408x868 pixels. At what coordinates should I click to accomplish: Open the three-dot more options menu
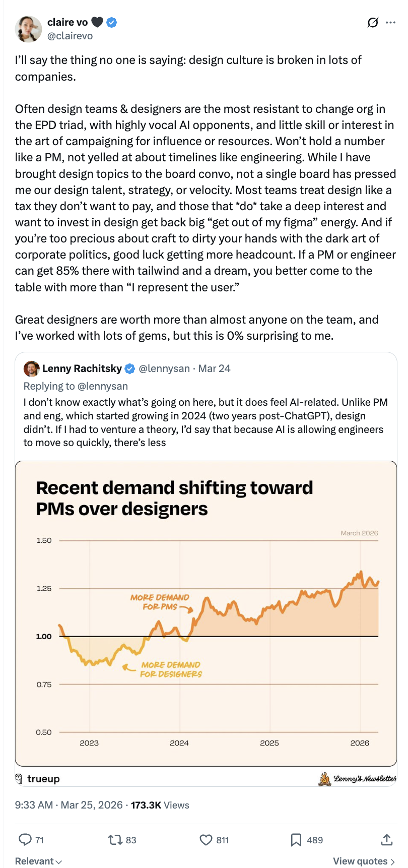[390, 23]
